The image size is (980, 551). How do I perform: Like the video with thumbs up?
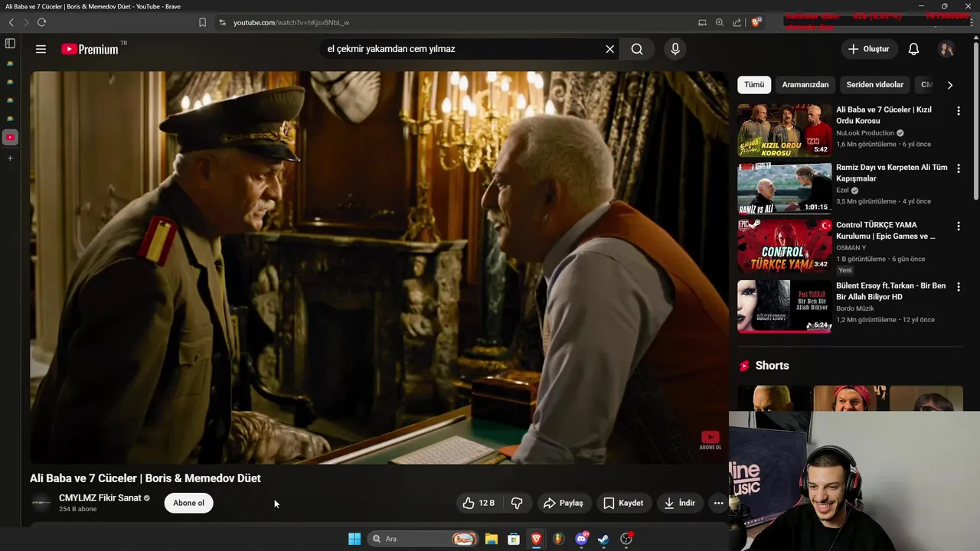click(x=479, y=503)
